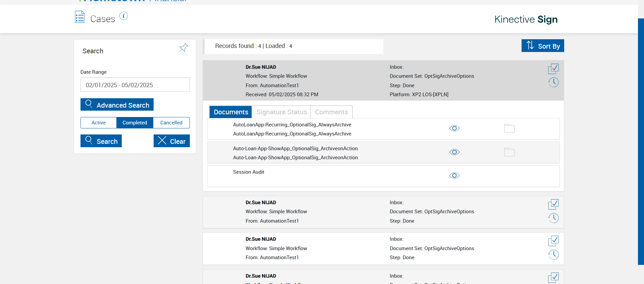Click folder icon for Auto-Loan-App-ShowApp document

coord(509,152)
